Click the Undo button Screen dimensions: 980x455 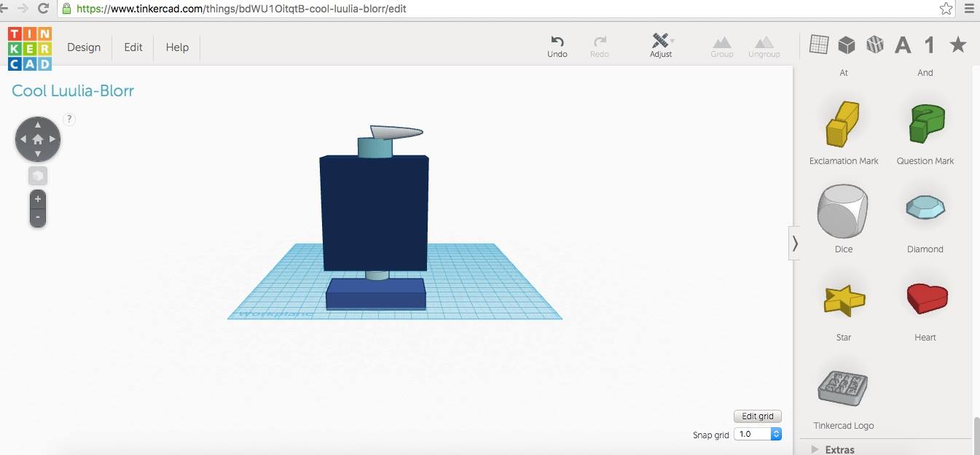click(557, 46)
